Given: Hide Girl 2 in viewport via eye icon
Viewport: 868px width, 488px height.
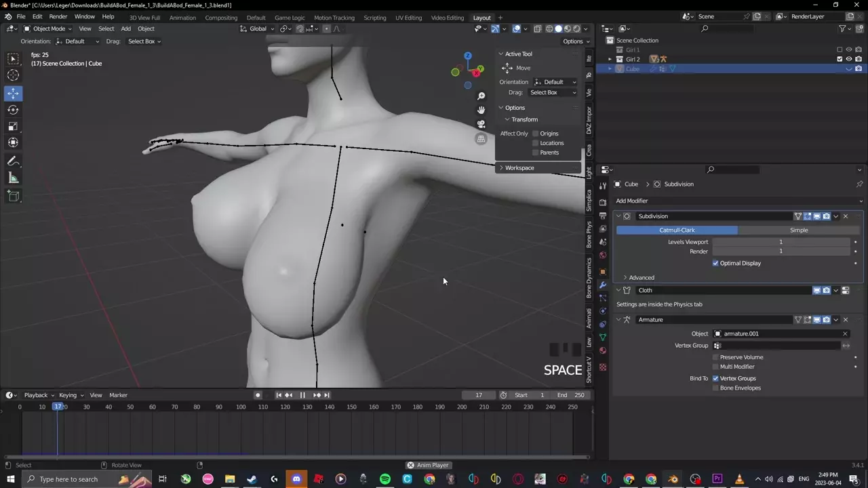Looking at the screenshot, I should 848,59.
